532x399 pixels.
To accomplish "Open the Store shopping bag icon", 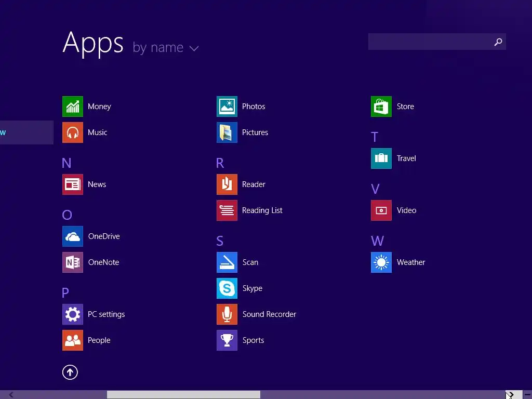I will click(381, 107).
